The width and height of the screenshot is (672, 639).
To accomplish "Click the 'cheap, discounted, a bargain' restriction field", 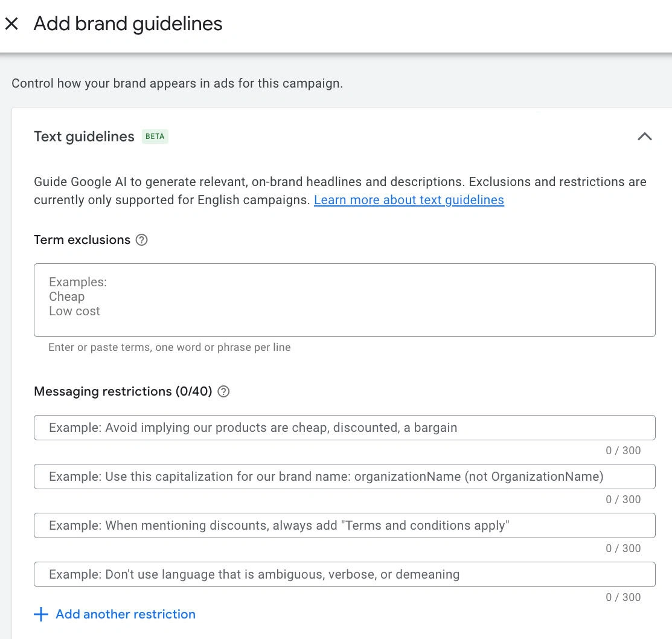I will 344,428.
